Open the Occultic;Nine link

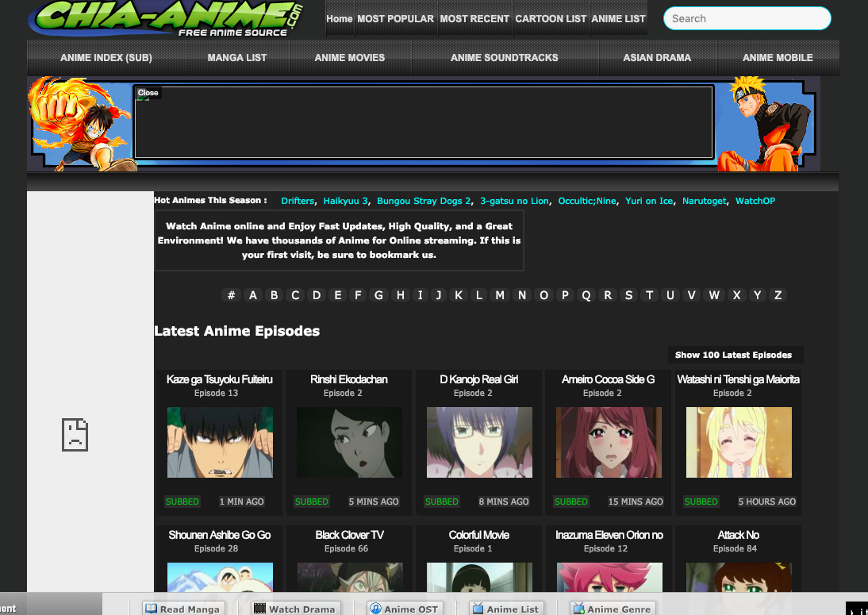[587, 201]
